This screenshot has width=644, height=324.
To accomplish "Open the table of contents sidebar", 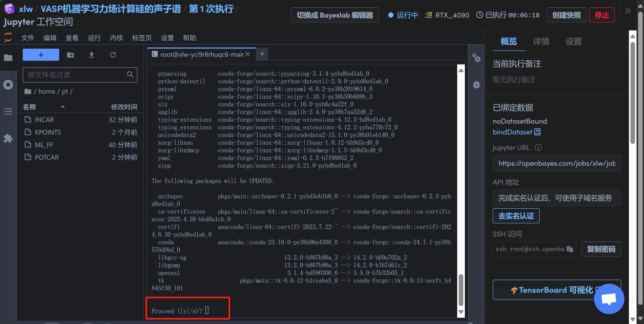I will tap(8, 111).
